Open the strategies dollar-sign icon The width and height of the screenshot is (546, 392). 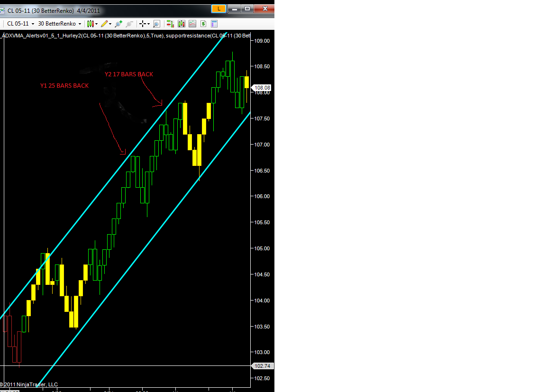click(x=203, y=24)
